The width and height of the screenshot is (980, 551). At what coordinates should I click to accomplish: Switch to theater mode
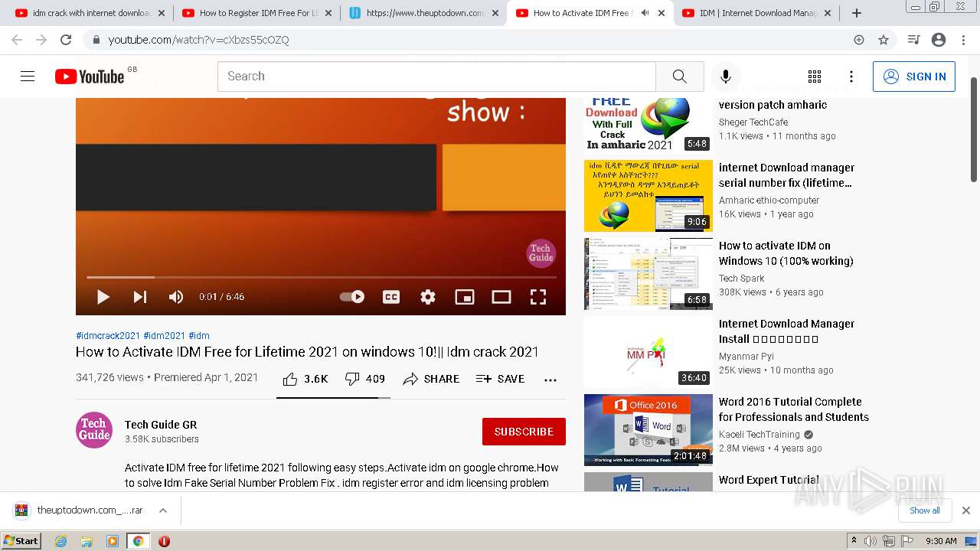501,297
